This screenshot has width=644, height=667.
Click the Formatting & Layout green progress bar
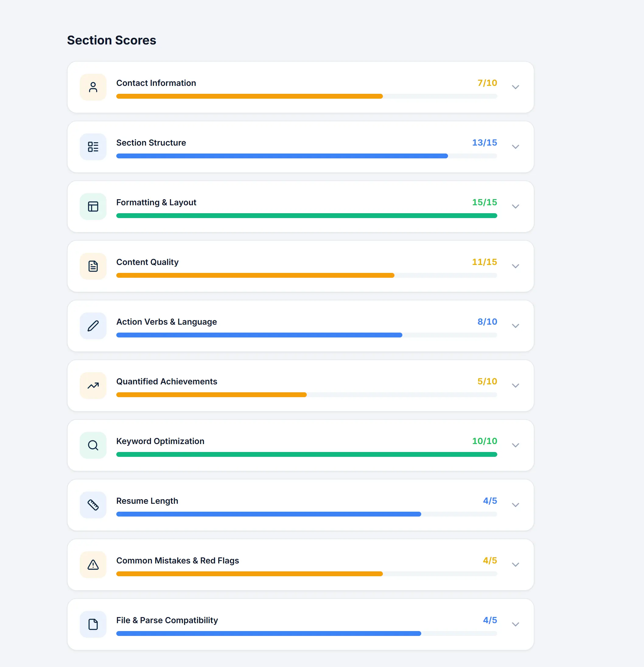307,216
